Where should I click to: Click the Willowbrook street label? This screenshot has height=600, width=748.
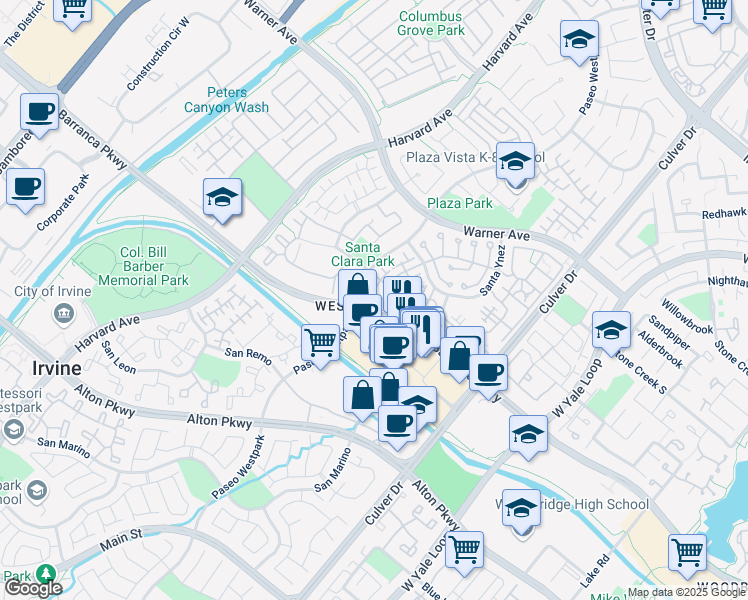687,317
